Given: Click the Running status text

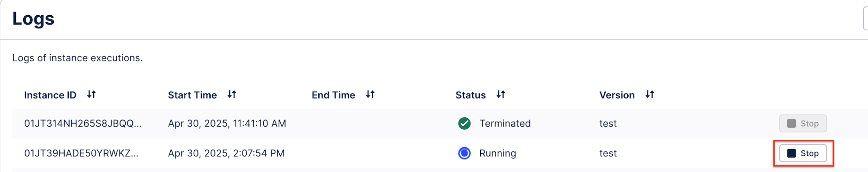Looking at the screenshot, I should [x=498, y=153].
